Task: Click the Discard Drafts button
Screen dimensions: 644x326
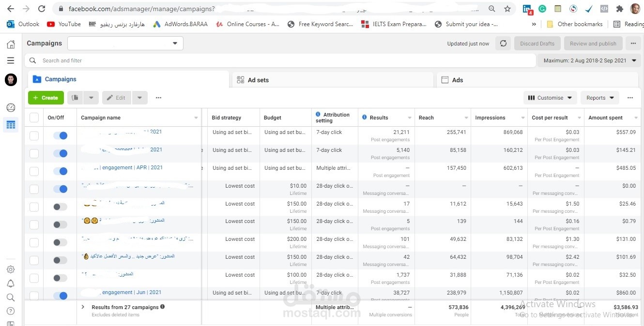Action: [x=537, y=44]
